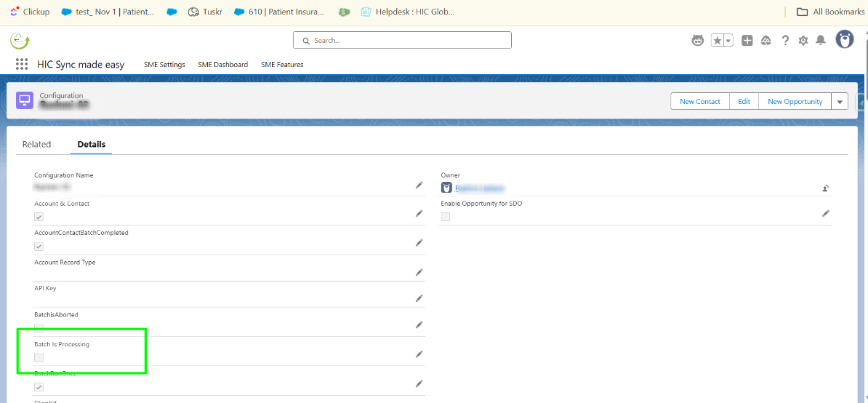Edit Configuration Name with pencil icon
The image size is (868, 403).
coord(419,185)
